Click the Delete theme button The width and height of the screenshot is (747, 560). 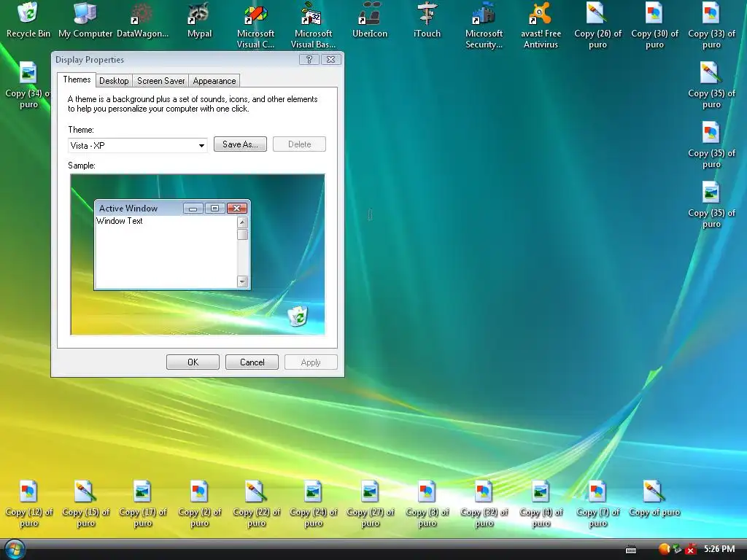point(299,144)
